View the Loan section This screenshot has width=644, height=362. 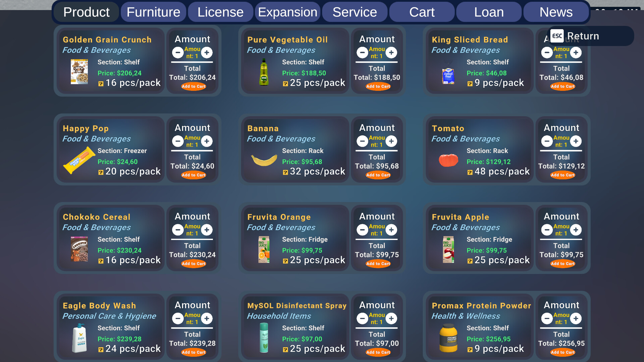click(488, 12)
